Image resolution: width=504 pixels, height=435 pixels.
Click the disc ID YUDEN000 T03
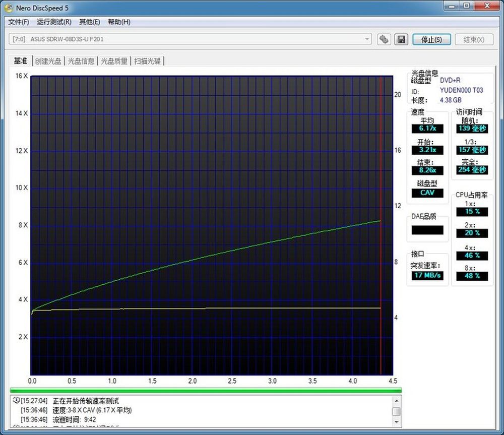tap(461, 90)
